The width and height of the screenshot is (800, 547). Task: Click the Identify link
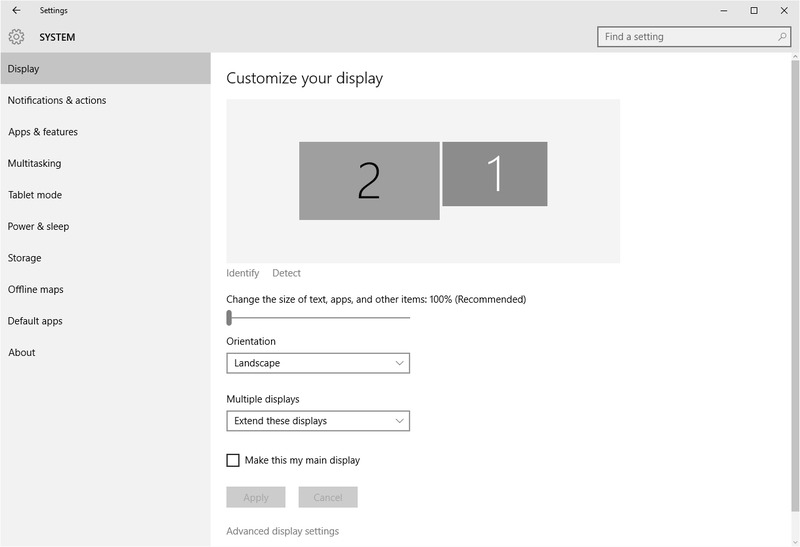tap(242, 273)
